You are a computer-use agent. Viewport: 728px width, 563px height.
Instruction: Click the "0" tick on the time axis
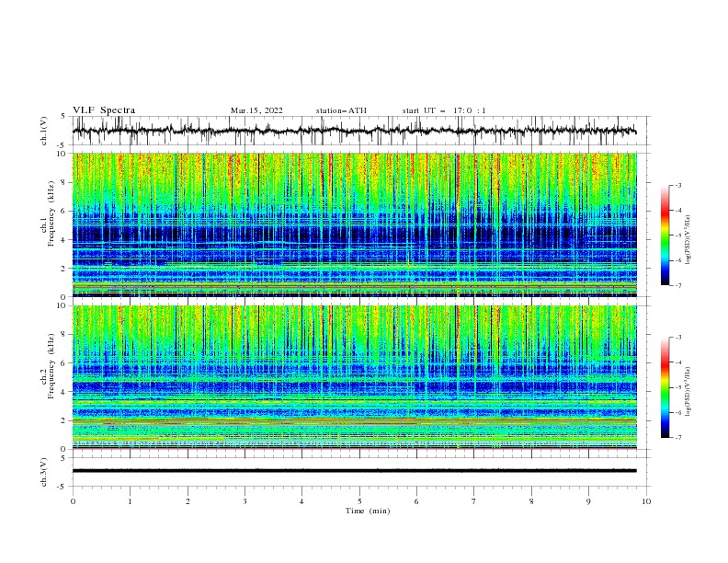tap(73, 501)
